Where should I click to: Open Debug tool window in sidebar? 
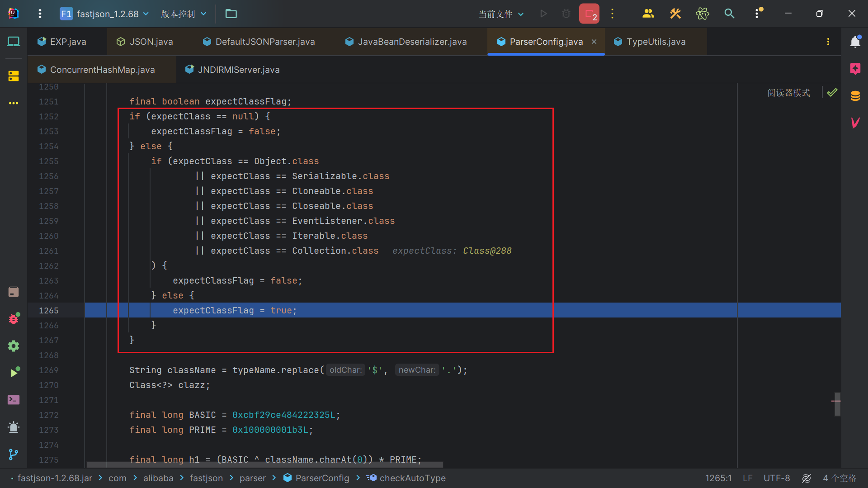click(14, 318)
